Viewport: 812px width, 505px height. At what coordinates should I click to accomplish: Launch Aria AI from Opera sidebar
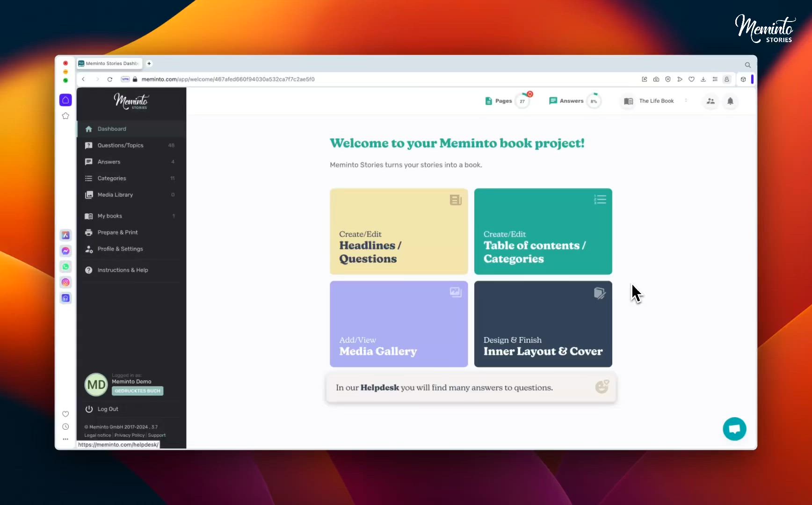click(65, 235)
